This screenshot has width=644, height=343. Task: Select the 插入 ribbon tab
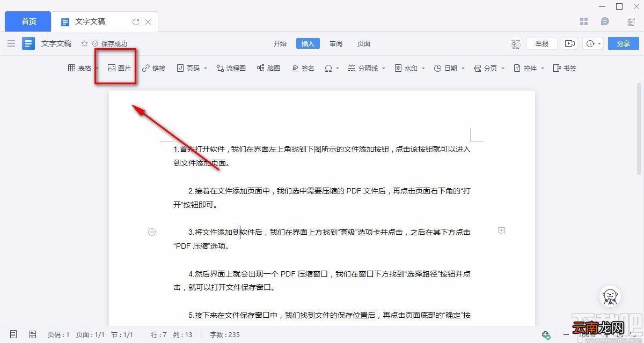[x=308, y=44]
